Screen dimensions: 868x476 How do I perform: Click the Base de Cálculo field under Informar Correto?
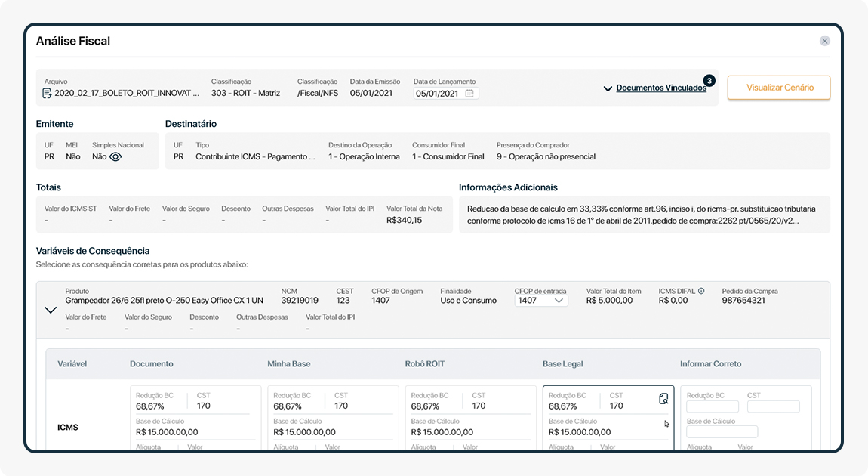[x=722, y=432]
